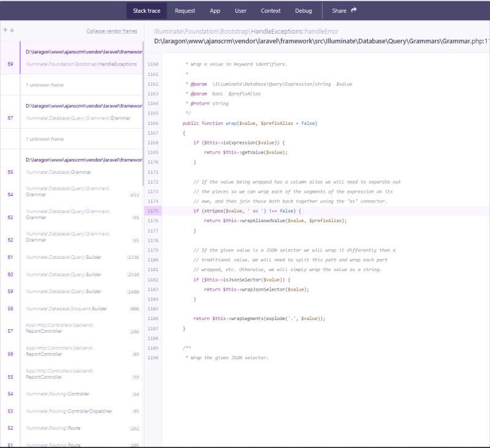The width and height of the screenshot is (490, 448).
Task: Click line number 1166
Action: point(153,123)
